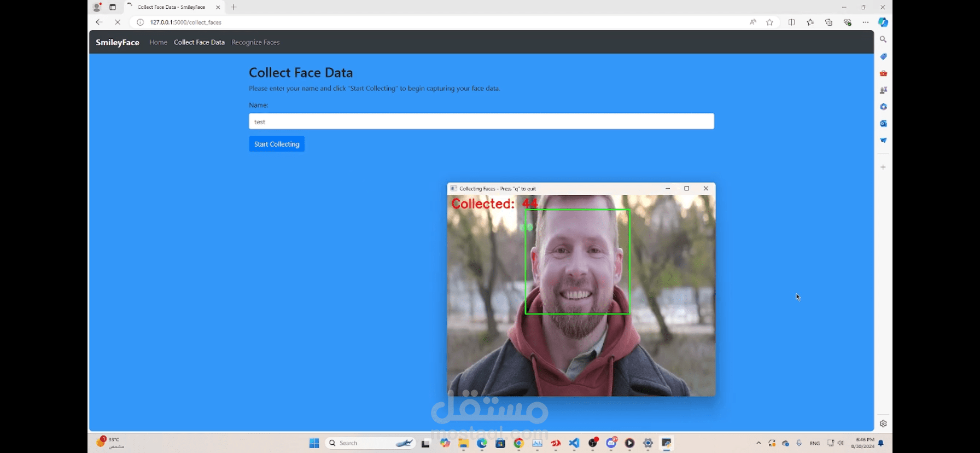Show hidden system tray icons

coord(759,443)
